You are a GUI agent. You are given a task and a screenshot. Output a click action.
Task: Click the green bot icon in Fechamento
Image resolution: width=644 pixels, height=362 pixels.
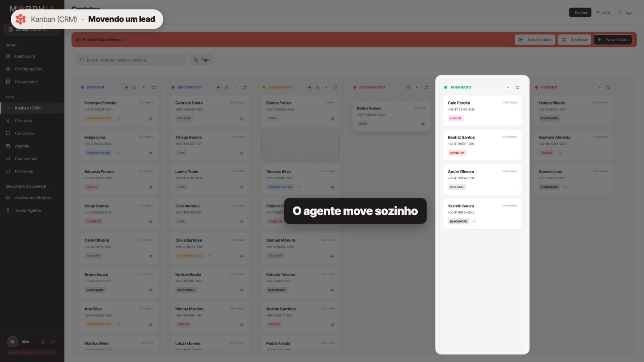coord(408,88)
